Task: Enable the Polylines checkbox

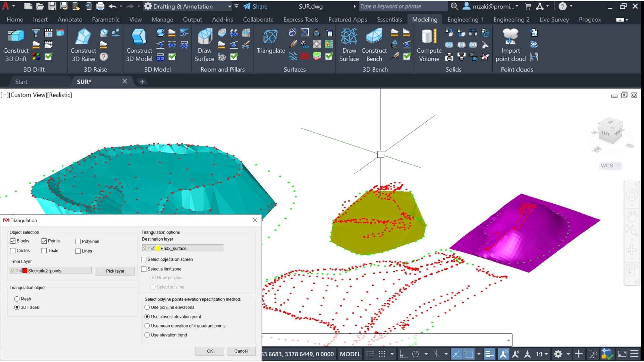Action: [x=78, y=241]
